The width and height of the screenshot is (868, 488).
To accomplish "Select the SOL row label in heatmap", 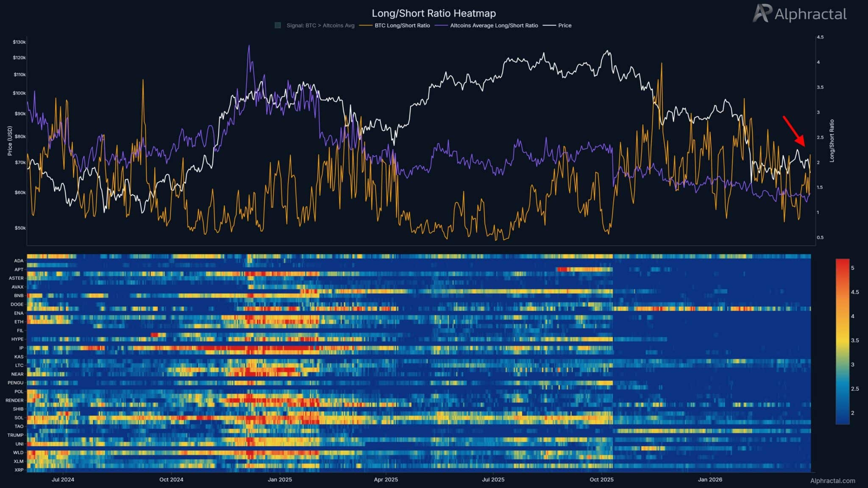I will (x=19, y=418).
